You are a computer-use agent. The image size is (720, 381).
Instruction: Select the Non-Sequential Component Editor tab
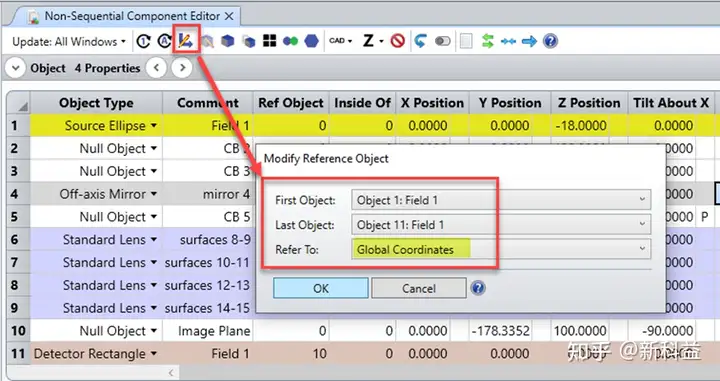[124, 16]
